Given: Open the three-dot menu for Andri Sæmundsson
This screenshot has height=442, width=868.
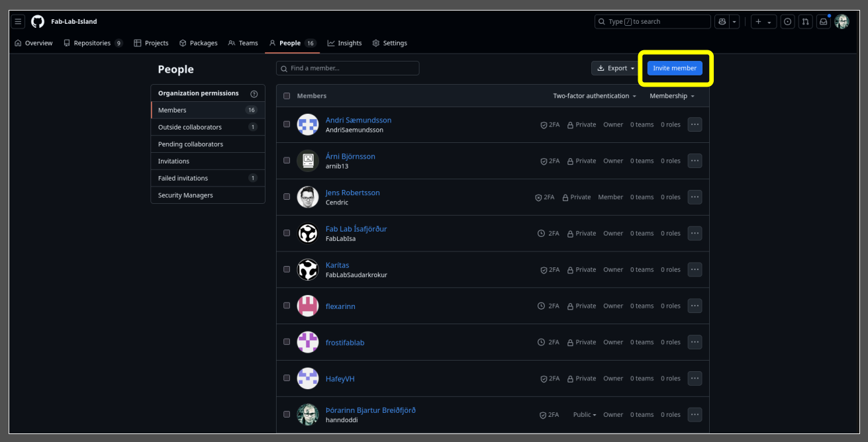Looking at the screenshot, I should click(x=695, y=124).
